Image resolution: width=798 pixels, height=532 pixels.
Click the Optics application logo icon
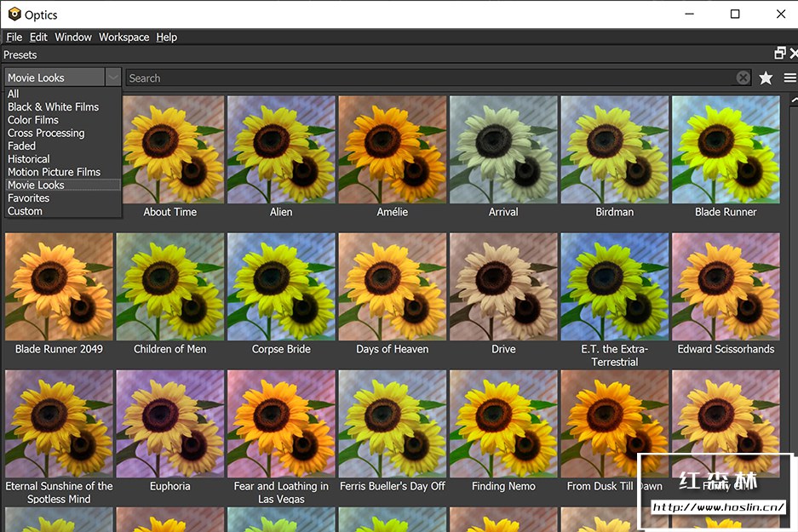(x=14, y=14)
